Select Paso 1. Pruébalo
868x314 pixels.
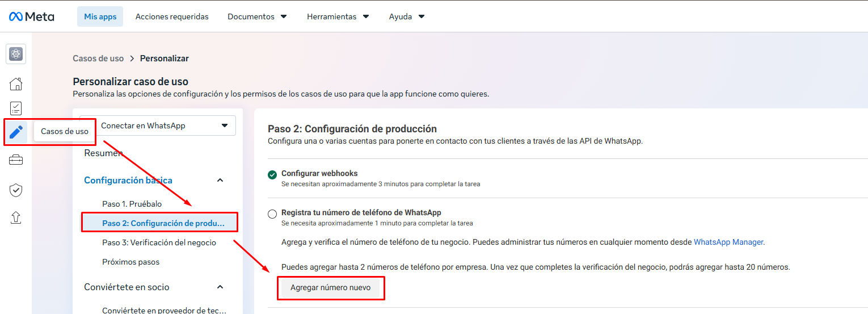pyautogui.click(x=132, y=203)
